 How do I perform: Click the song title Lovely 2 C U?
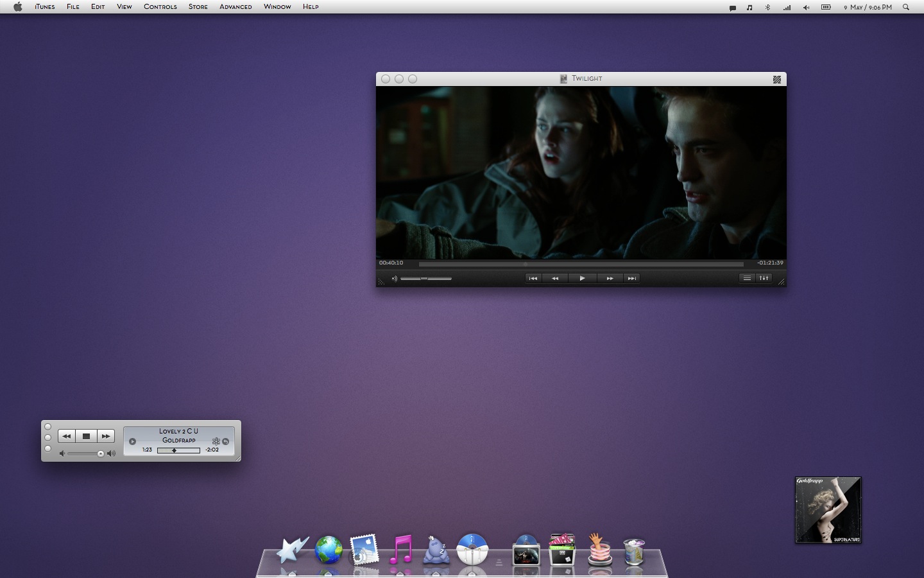178,431
